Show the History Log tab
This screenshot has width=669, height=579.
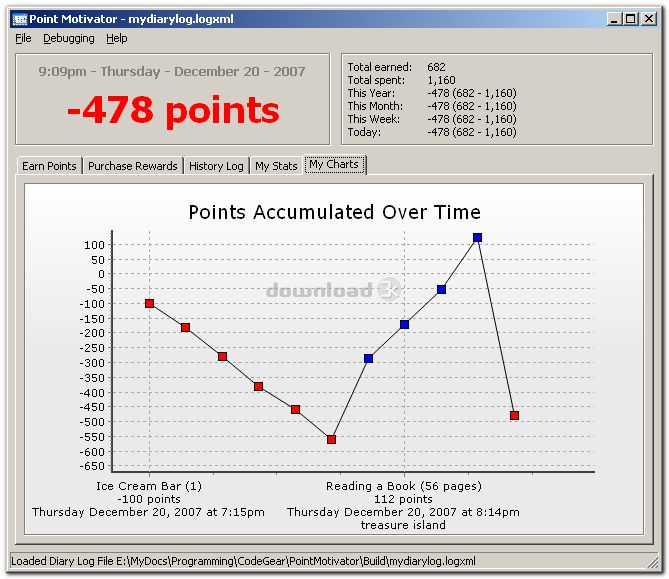216,166
